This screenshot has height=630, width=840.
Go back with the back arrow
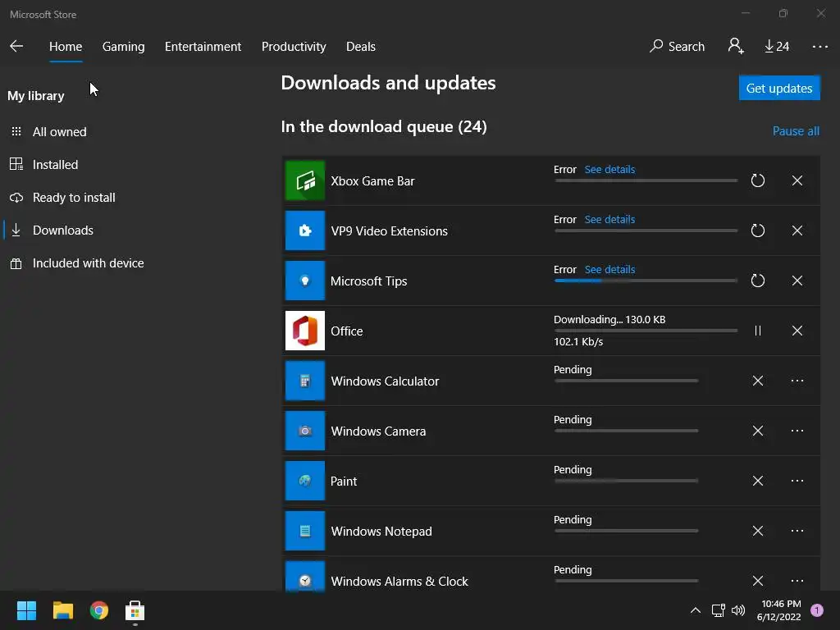pos(16,46)
